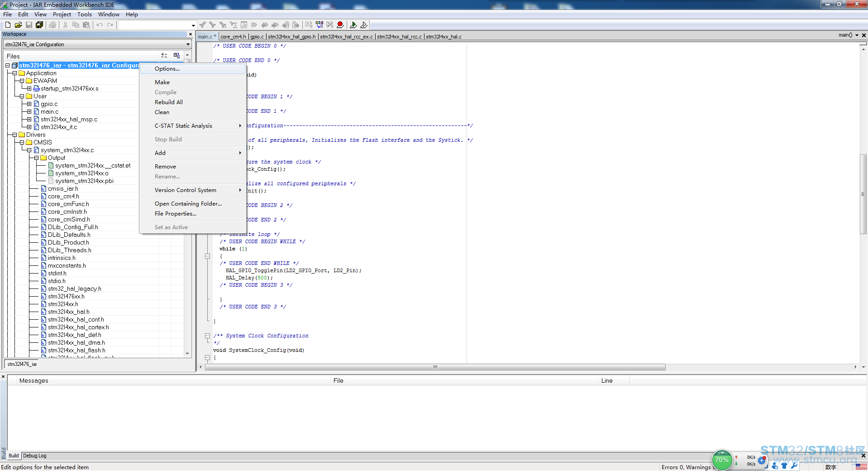Image resolution: width=868 pixels, height=471 pixels.
Task: Open the Project menu
Action: point(62,14)
